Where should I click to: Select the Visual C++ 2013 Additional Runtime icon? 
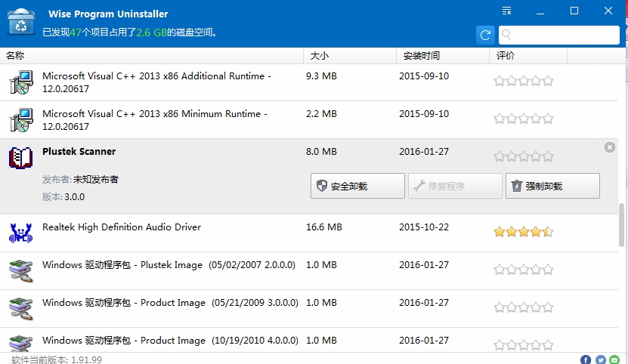pos(21,82)
